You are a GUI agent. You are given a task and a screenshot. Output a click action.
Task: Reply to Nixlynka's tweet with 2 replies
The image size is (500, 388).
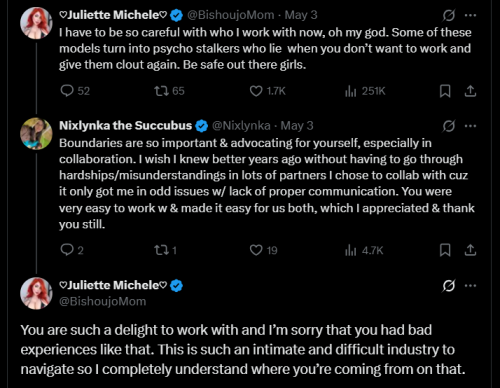pos(72,250)
